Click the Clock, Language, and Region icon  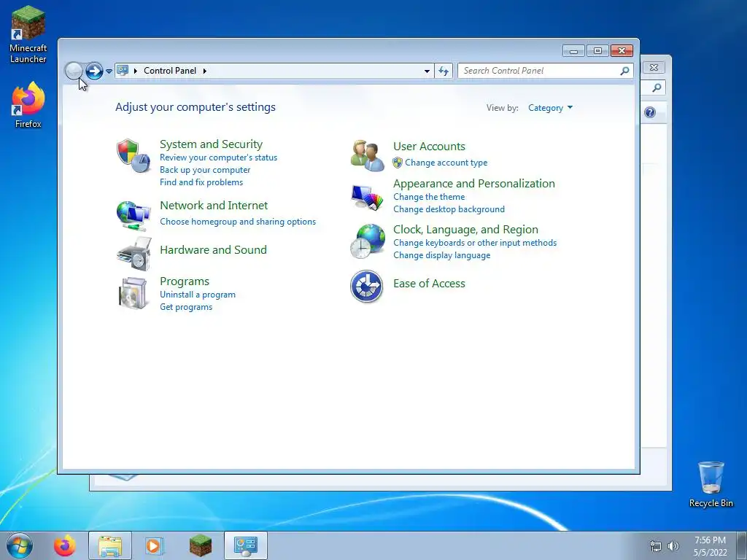(368, 241)
